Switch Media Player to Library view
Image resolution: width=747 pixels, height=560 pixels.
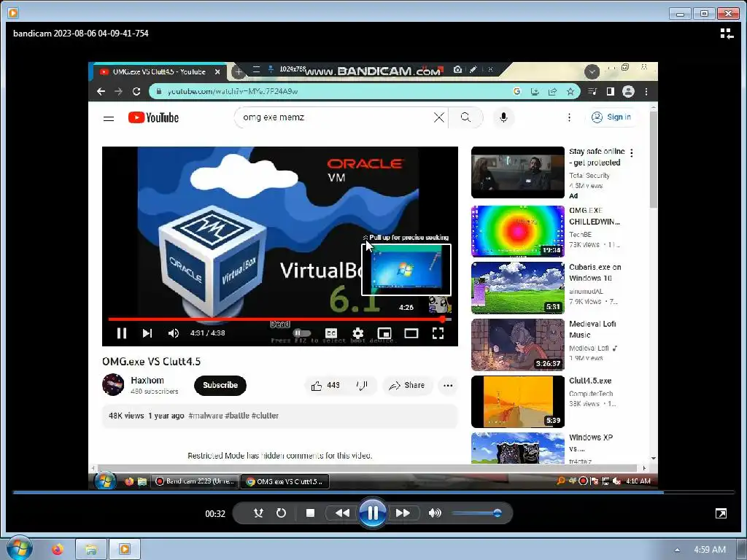(727, 34)
